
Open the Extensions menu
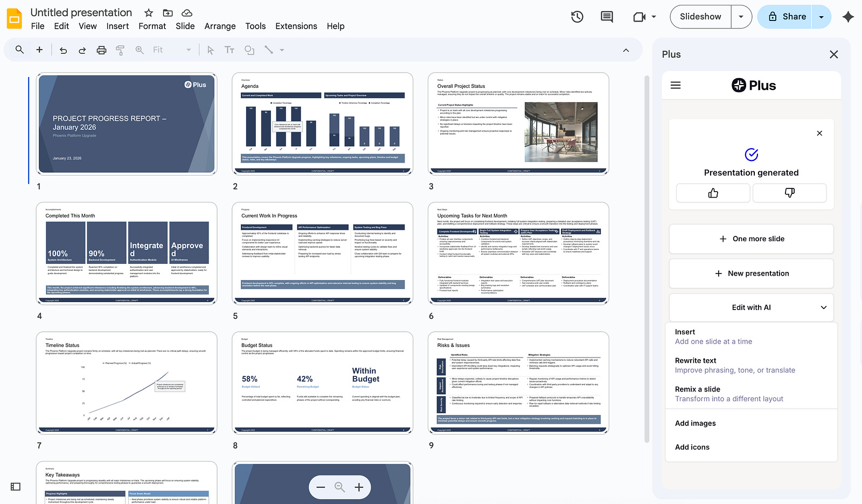296,26
